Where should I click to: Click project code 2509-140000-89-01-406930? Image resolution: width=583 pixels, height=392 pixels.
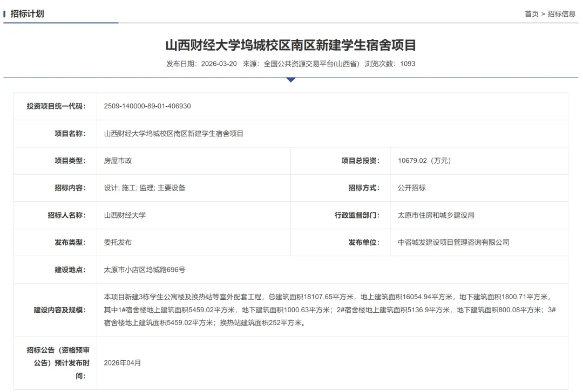[x=147, y=106]
